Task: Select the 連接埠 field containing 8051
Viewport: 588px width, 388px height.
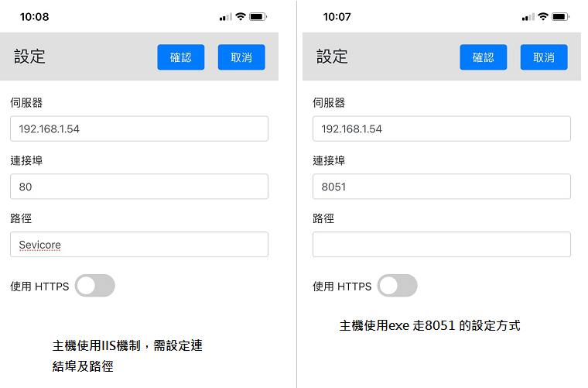Action: click(x=441, y=187)
